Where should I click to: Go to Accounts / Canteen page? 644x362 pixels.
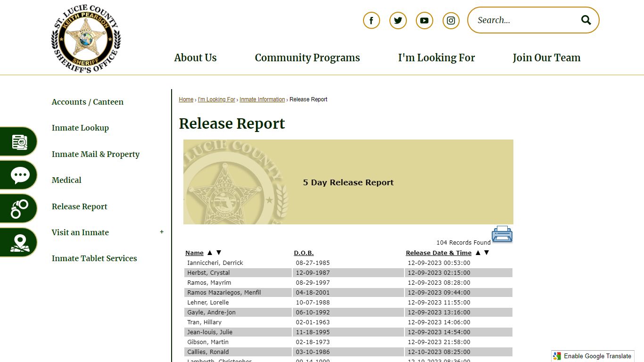click(x=88, y=102)
